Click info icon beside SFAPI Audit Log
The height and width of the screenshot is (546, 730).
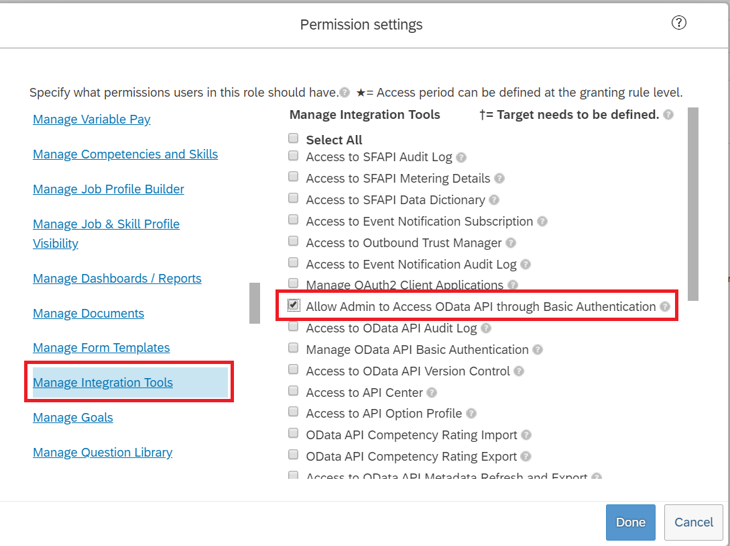(x=461, y=158)
